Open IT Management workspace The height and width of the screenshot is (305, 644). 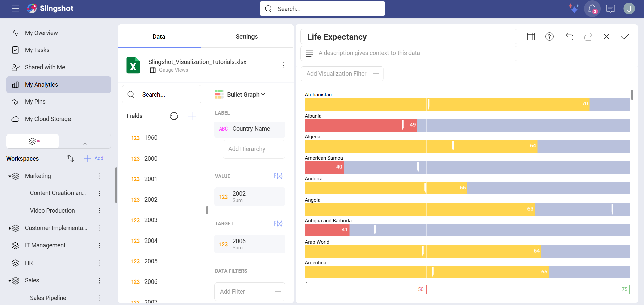45,245
